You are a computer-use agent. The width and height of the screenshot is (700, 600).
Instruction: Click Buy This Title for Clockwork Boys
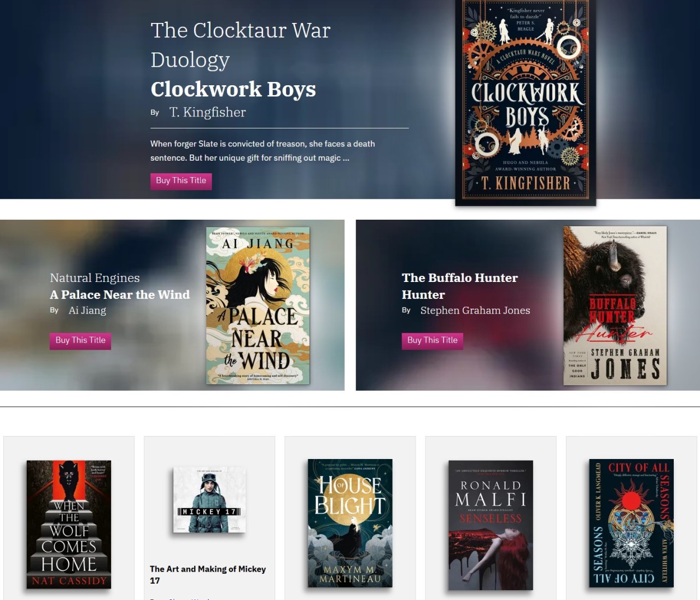pyautogui.click(x=181, y=181)
